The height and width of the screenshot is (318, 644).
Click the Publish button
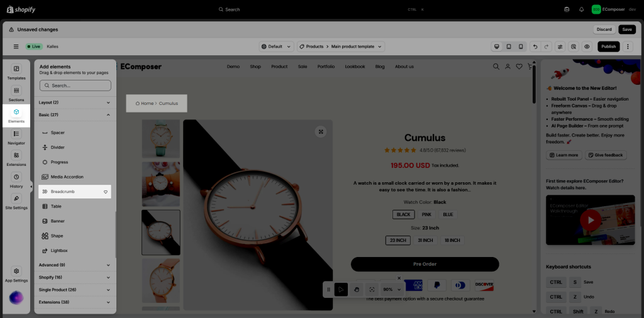(608, 47)
